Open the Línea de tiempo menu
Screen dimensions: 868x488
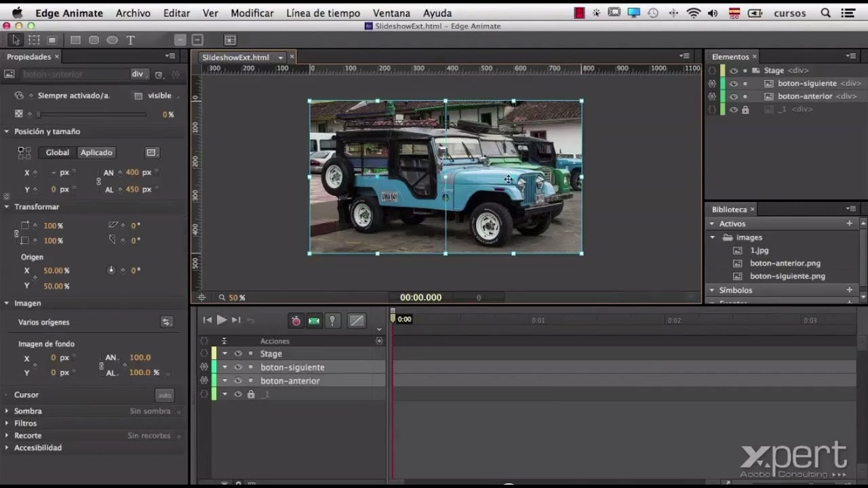pyautogui.click(x=323, y=13)
